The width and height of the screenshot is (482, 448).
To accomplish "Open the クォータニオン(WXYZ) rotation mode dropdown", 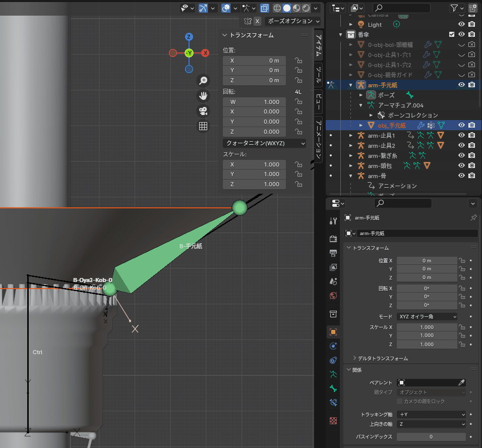I will 264,143.
